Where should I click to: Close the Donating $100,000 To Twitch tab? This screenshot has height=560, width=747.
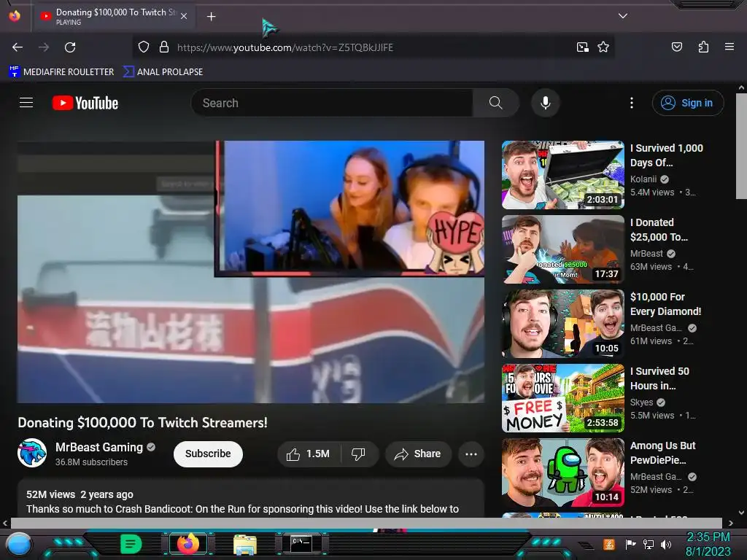click(184, 16)
